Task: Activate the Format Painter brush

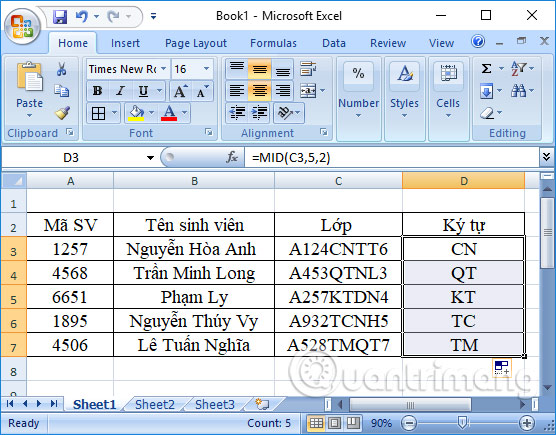Action: coord(62,113)
